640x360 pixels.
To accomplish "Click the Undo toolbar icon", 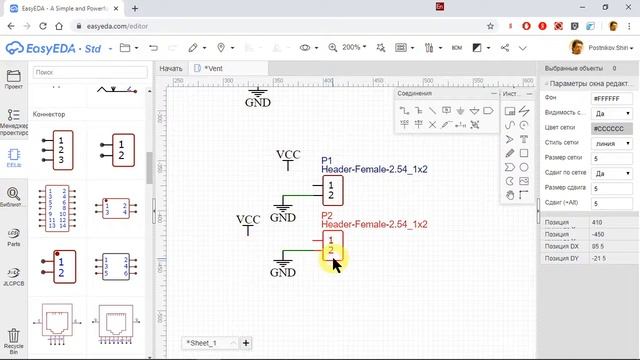I will (x=153, y=48).
